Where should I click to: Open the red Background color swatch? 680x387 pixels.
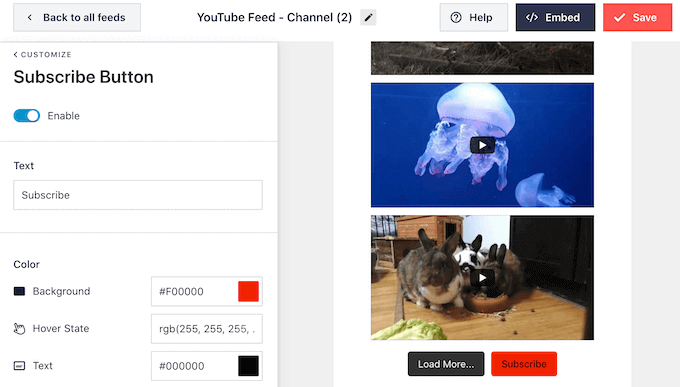(248, 291)
